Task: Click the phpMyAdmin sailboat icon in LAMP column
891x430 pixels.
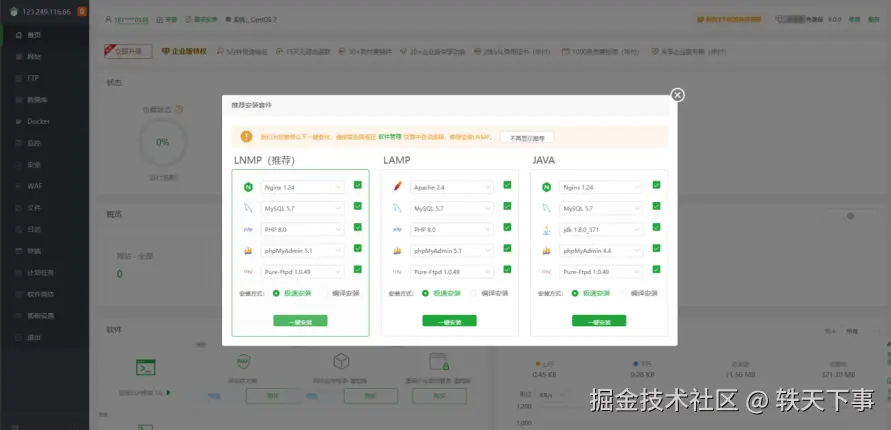Action: click(397, 251)
